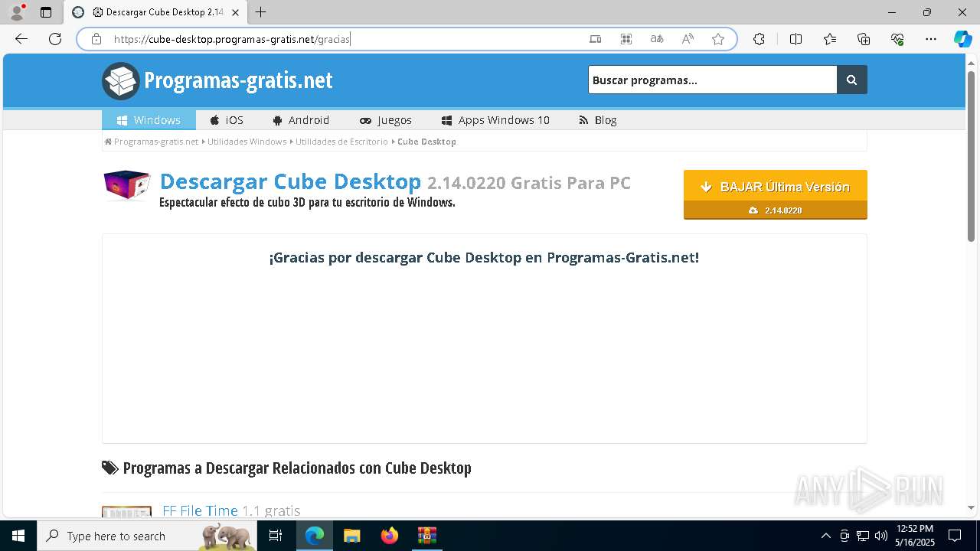This screenshot has height=551, width=980.
Task: Open tab actions menu icon
Action: tap(46, 12)
